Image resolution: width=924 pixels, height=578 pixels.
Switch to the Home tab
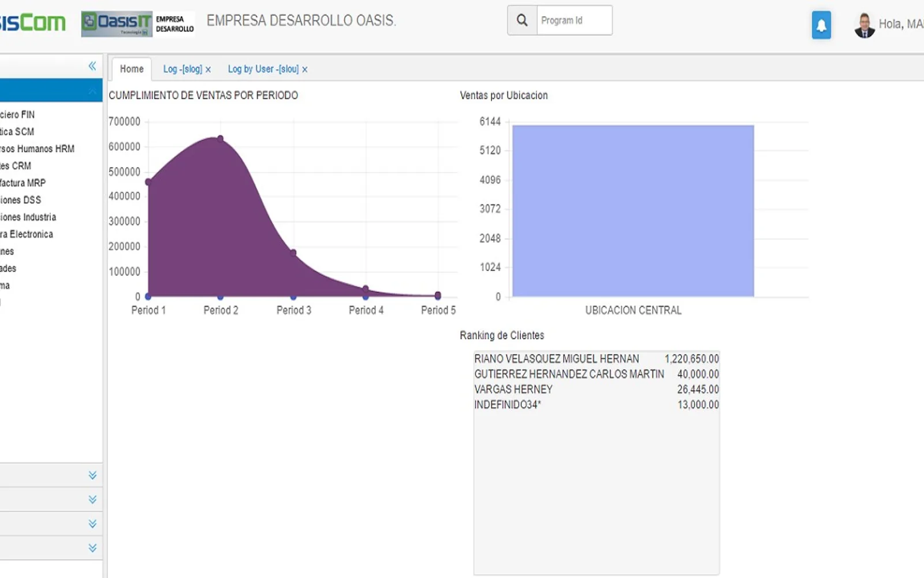tap(132, 69)
